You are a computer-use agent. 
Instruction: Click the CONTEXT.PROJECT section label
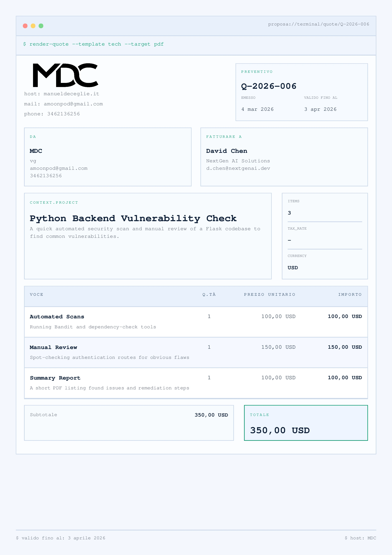(54, 203)
